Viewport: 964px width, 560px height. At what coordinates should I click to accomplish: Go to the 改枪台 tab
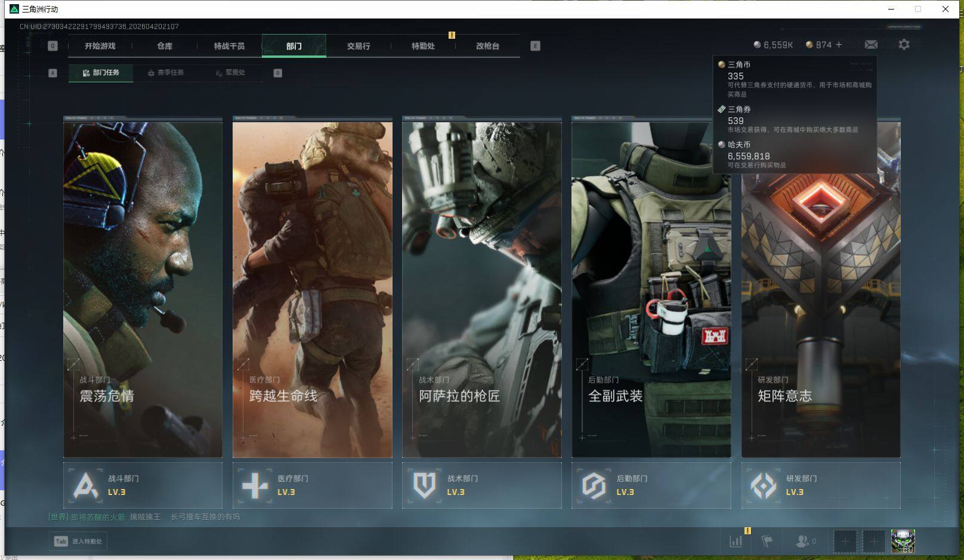coord(487,46)
